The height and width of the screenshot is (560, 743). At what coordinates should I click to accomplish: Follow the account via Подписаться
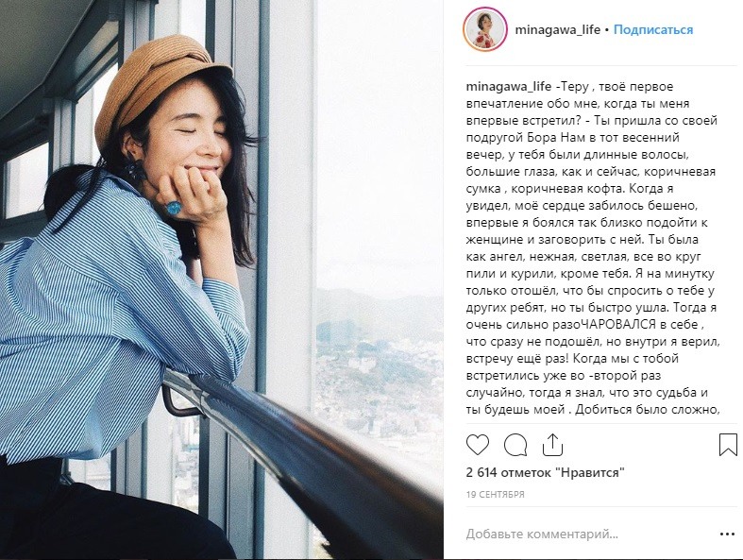(x=653, y=30)
